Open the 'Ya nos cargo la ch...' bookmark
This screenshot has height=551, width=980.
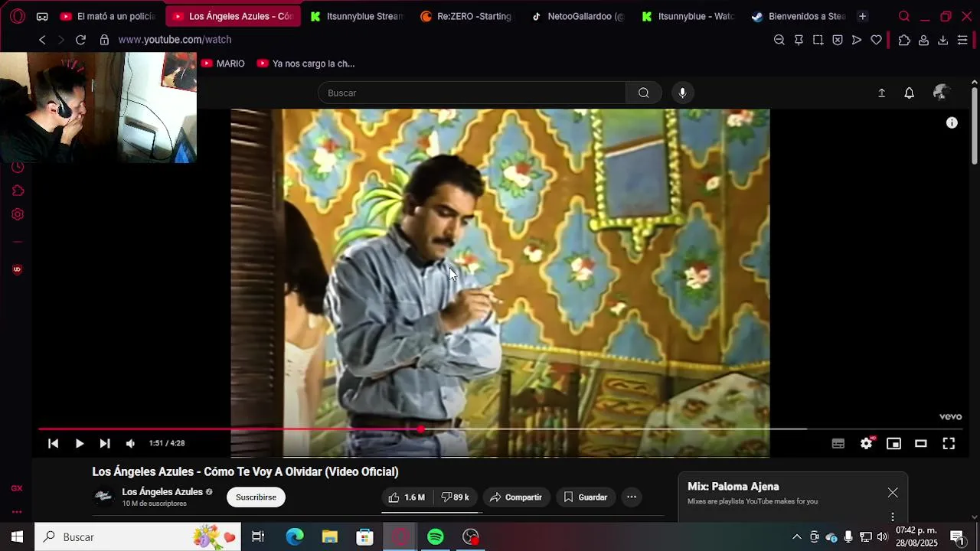click(x=305, y=64)
